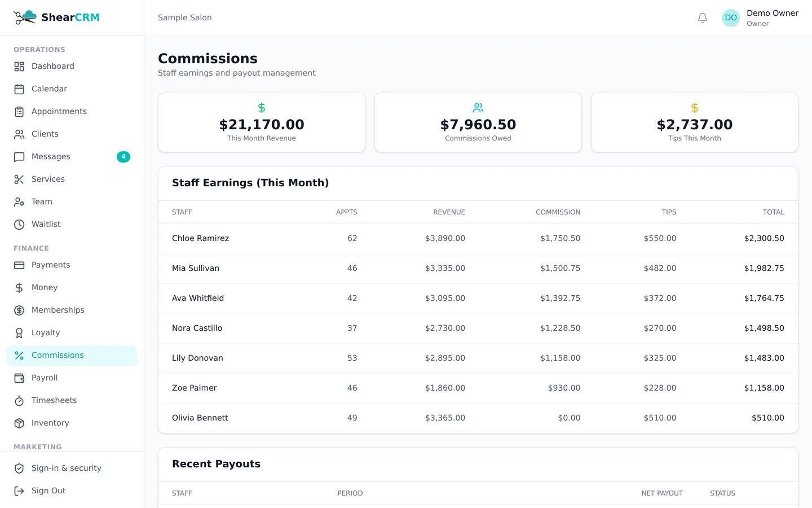
Task: Click the Inventory box icon
Action: (19, 423)
